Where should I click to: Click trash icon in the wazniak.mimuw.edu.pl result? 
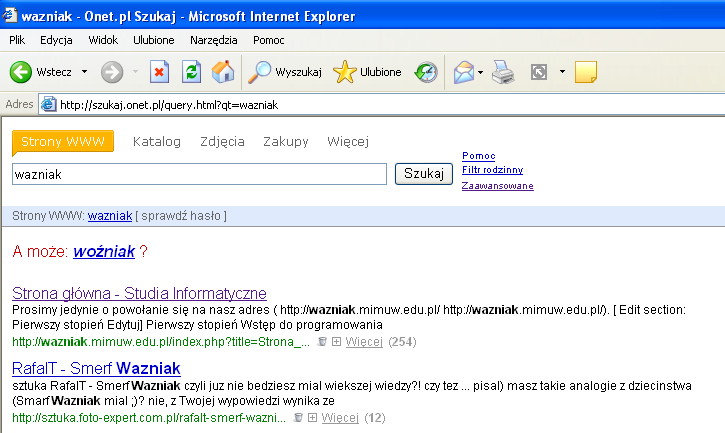(x=322, y=341)
